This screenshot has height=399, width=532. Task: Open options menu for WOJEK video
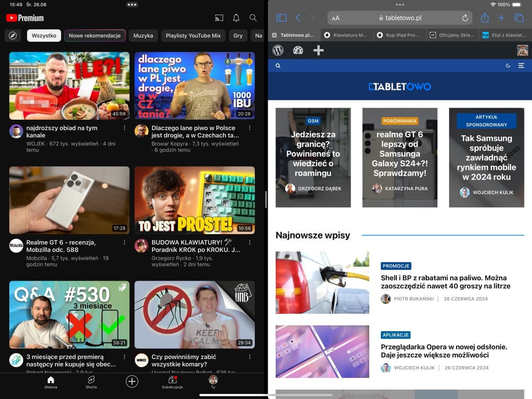pos(125,128)
